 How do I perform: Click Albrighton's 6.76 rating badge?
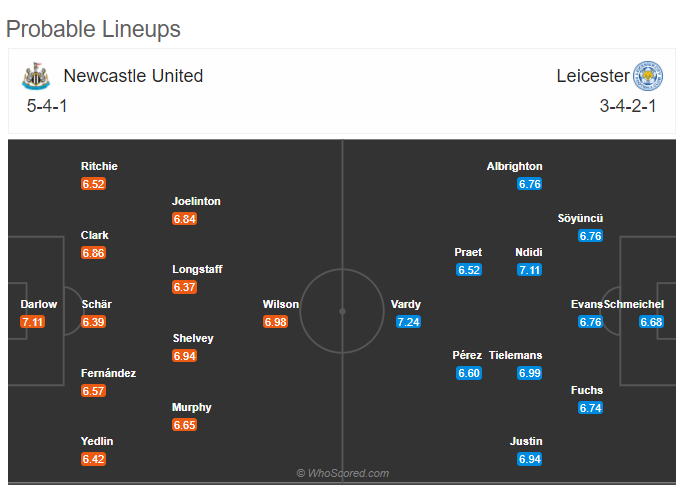tap(530, 184)
